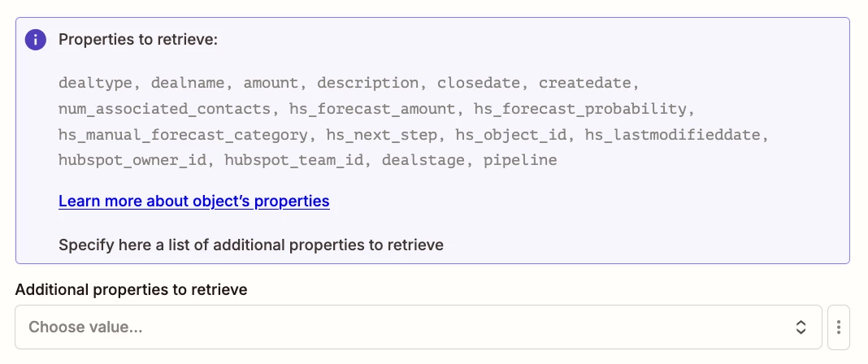
Task: Click the purple info icon
Action: tap(36, 40)
